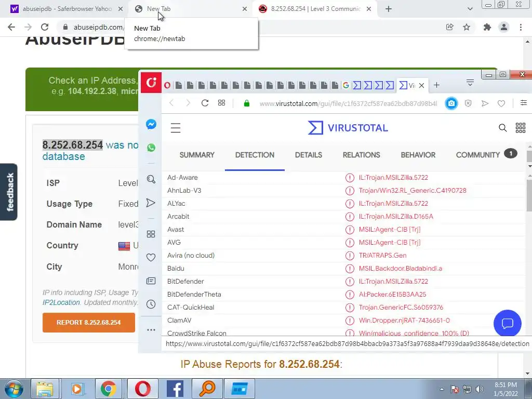This screenshot has width=532, height=399.
Task: Click Ad-Aware detection IL:Trojan.MSILZilla.5722
Action: click(393, 178)
